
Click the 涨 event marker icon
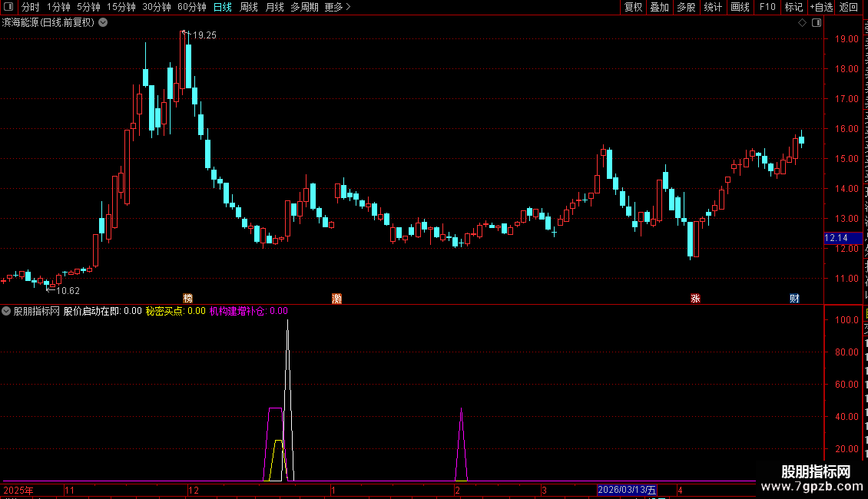[x=695, y=298]
